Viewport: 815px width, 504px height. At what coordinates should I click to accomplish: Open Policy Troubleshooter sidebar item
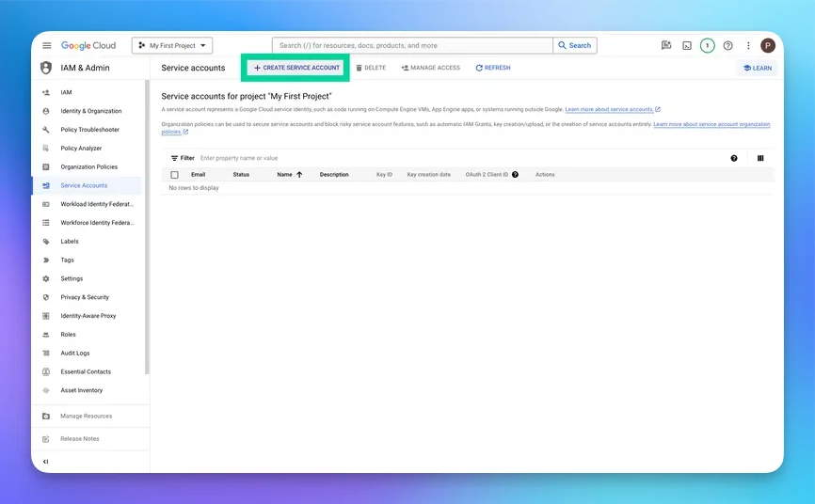click(87, 130)
